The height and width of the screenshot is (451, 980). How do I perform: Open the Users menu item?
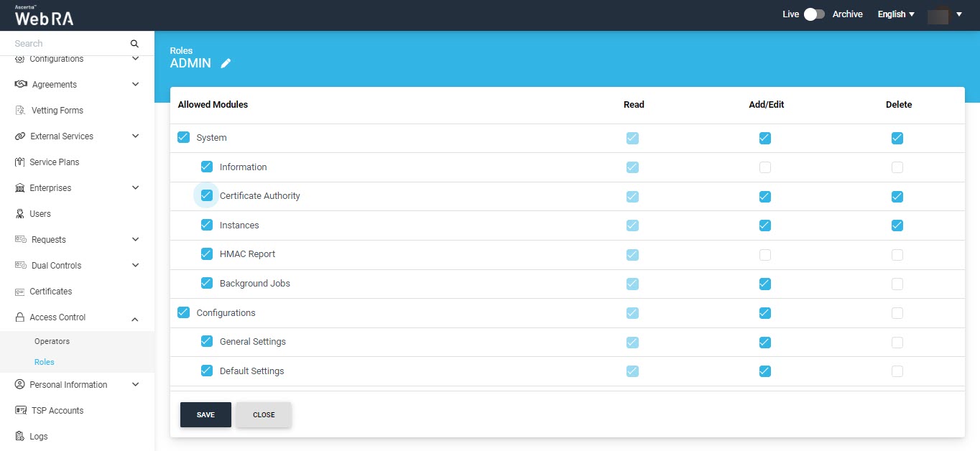[x=40, y=213]
